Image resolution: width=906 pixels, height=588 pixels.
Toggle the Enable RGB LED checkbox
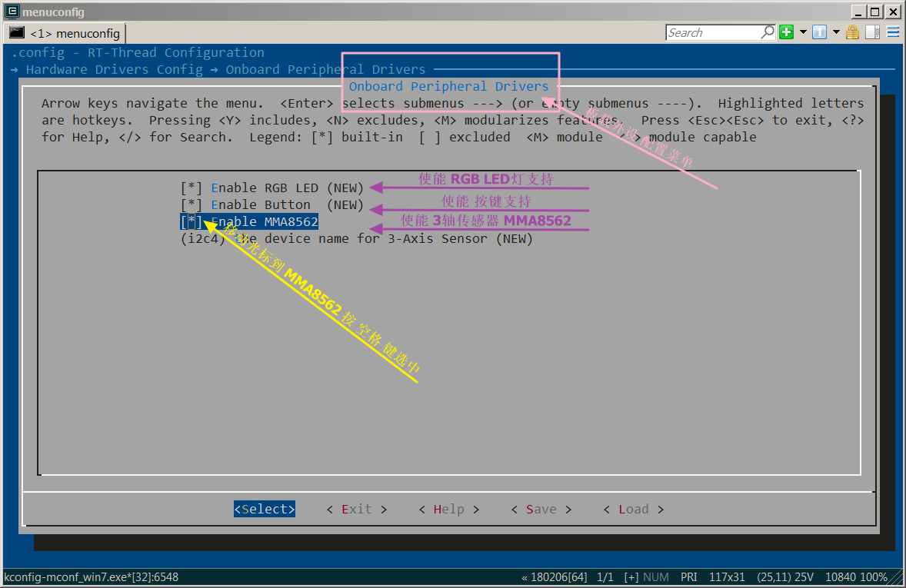tap(192, 188)
